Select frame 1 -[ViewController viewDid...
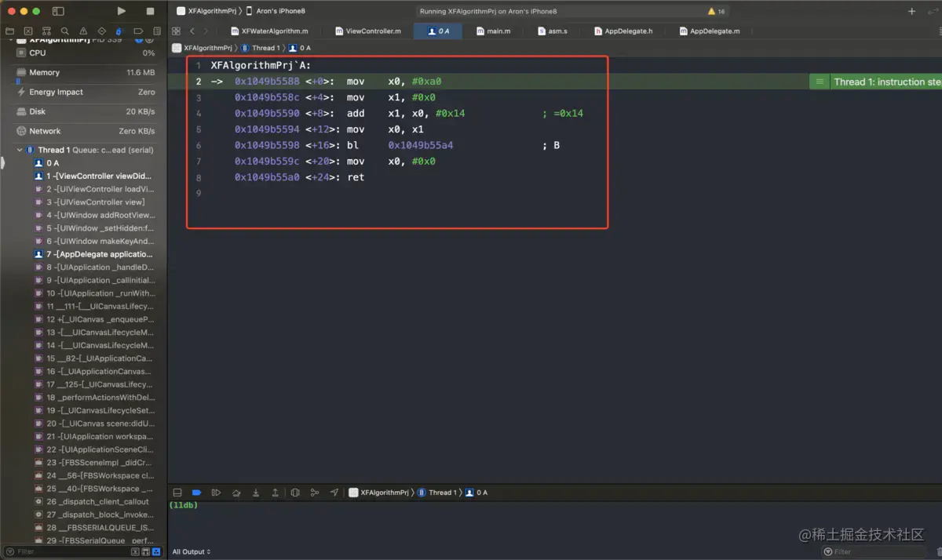This screenshot has width=942, height=560. (94, 176)
